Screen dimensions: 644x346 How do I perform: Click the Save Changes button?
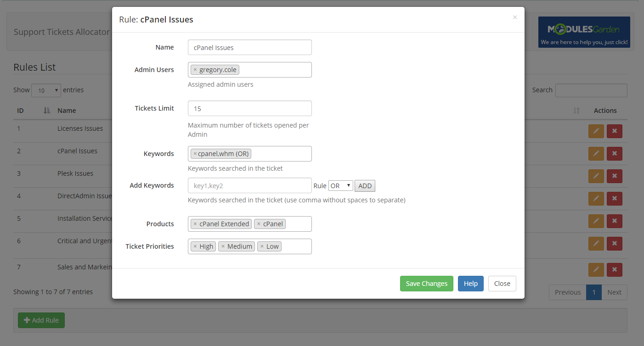(426, 284)
